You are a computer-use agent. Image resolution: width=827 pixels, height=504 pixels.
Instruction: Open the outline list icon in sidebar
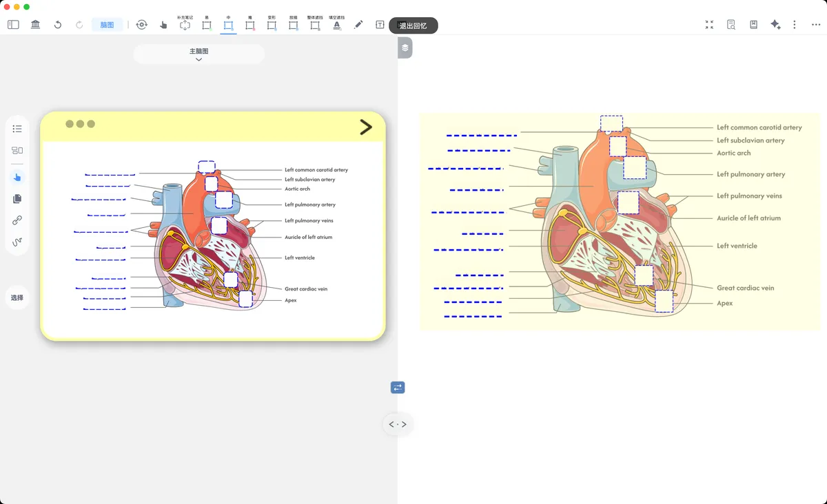(17, 129)
